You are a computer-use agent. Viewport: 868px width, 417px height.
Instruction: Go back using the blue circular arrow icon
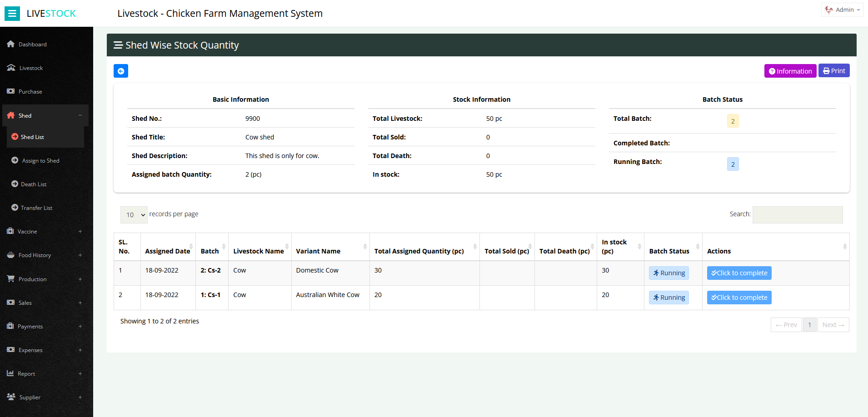120,71
